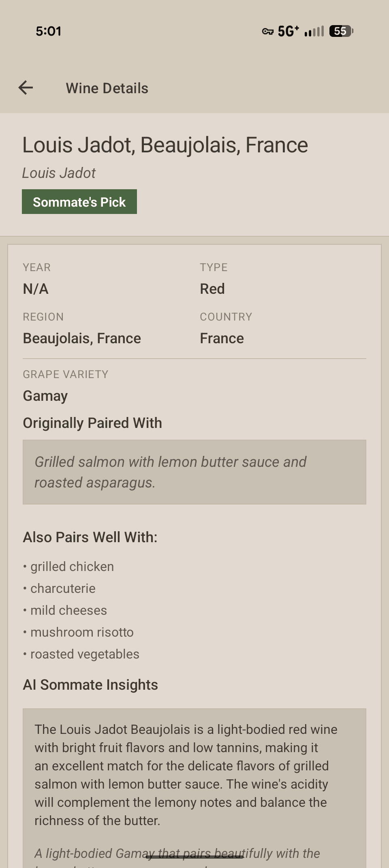Tap the Year field showing N/A

pos(36,289)
